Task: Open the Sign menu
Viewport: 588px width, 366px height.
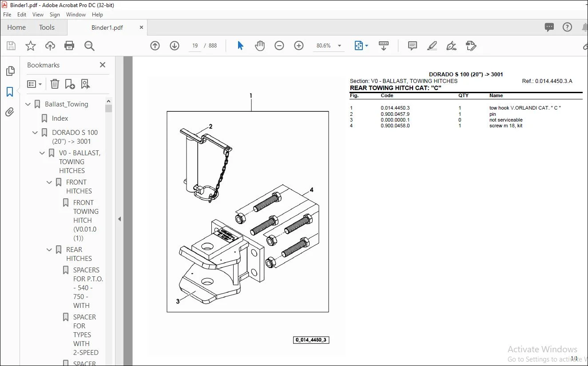Action: click(x=55, y=15)
